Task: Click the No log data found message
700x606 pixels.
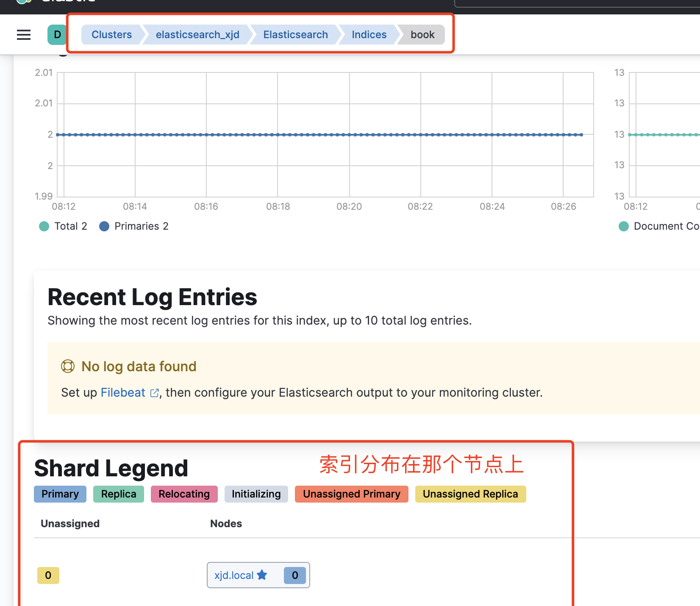Action: click(139, 367)
